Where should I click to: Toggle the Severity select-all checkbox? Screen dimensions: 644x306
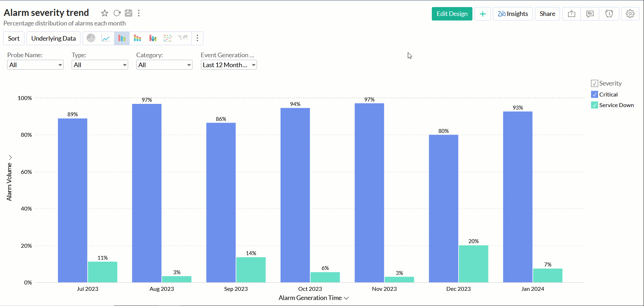pos(595,84)
